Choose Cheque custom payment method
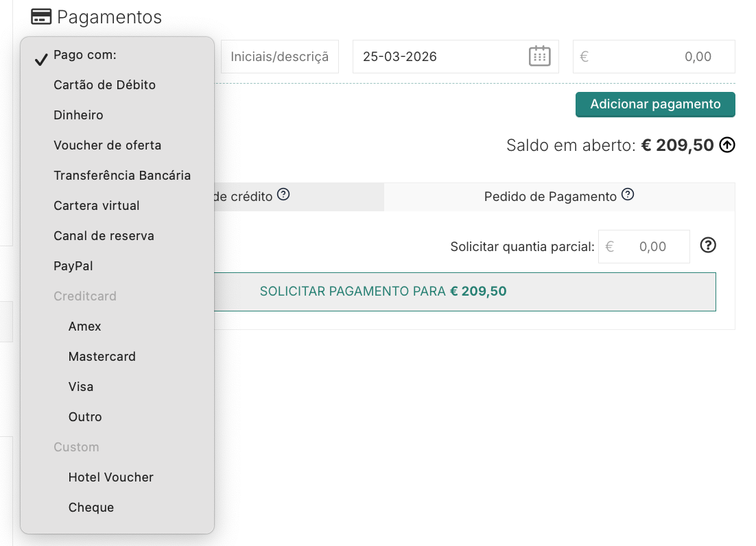Viewport: 756px width, 546px height. click(x=117, y=508)
